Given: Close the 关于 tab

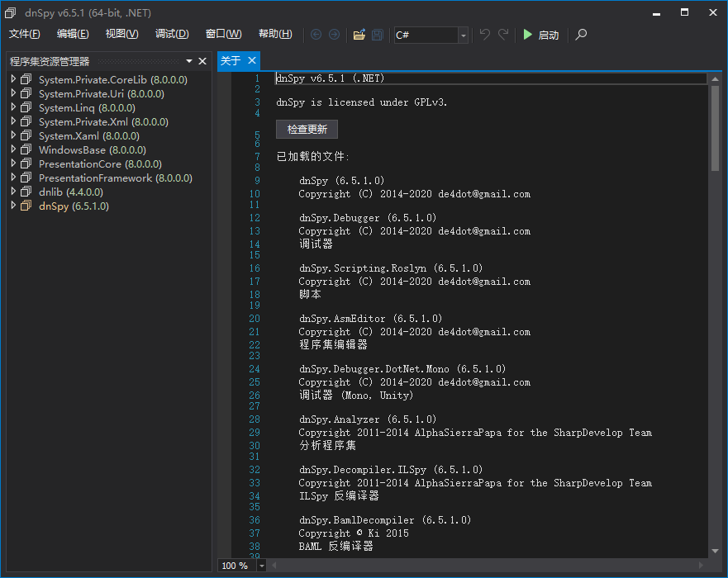Looking at the screenshot, I should (252, 60).
